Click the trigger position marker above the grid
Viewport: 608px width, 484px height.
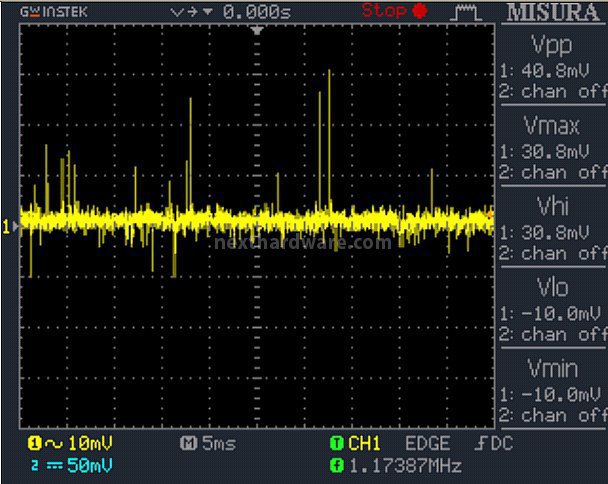257,30
